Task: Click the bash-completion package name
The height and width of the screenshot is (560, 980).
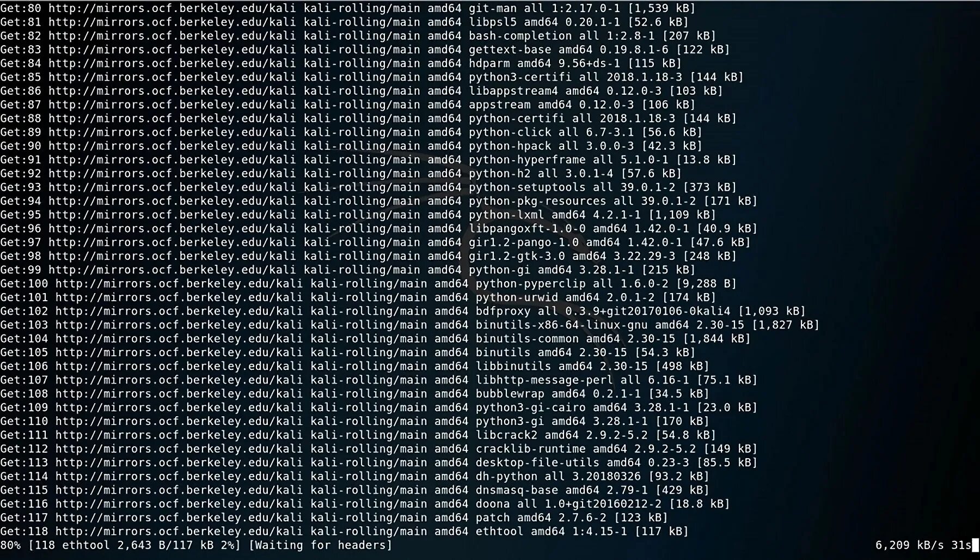Action: coord(520,36)
